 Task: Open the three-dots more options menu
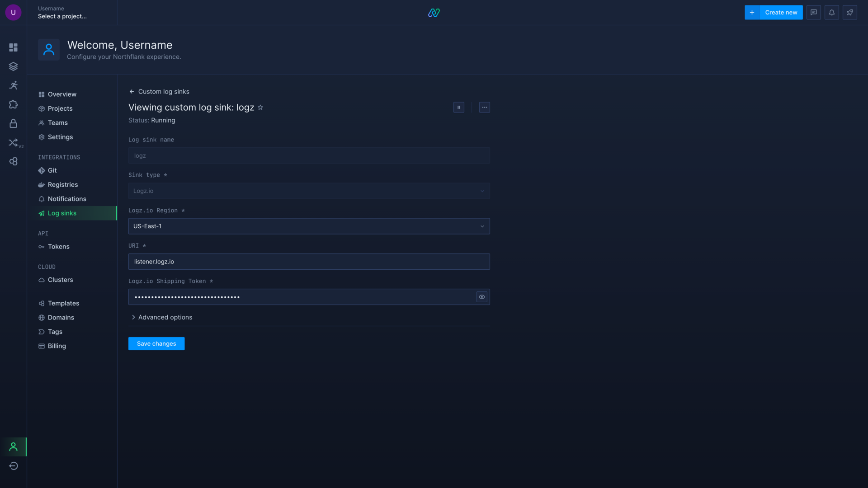point(485,108)
